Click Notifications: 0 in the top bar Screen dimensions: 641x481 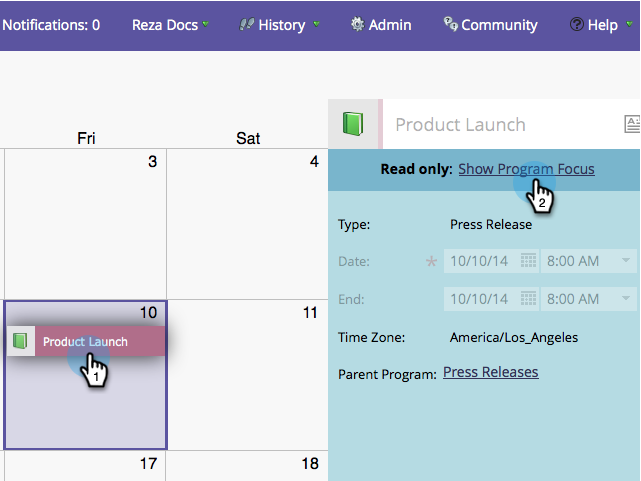pos(51,25)
